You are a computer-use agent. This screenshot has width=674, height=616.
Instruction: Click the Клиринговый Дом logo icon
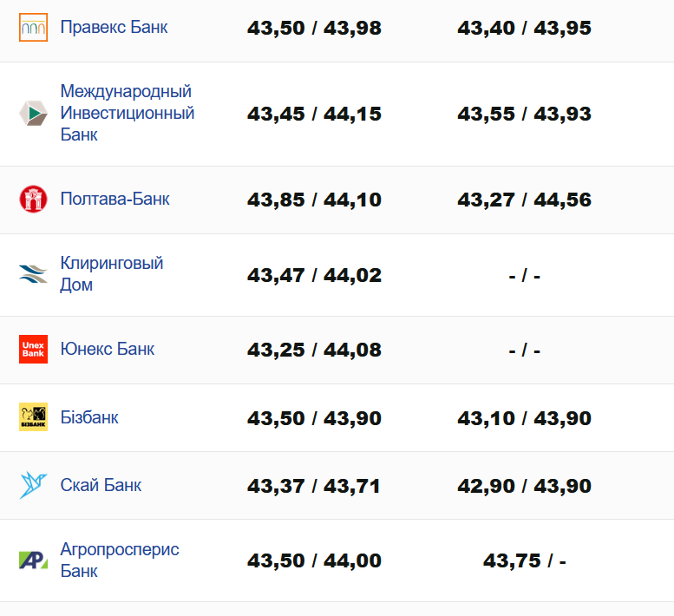pyautogui.click(x=33, y=275)
